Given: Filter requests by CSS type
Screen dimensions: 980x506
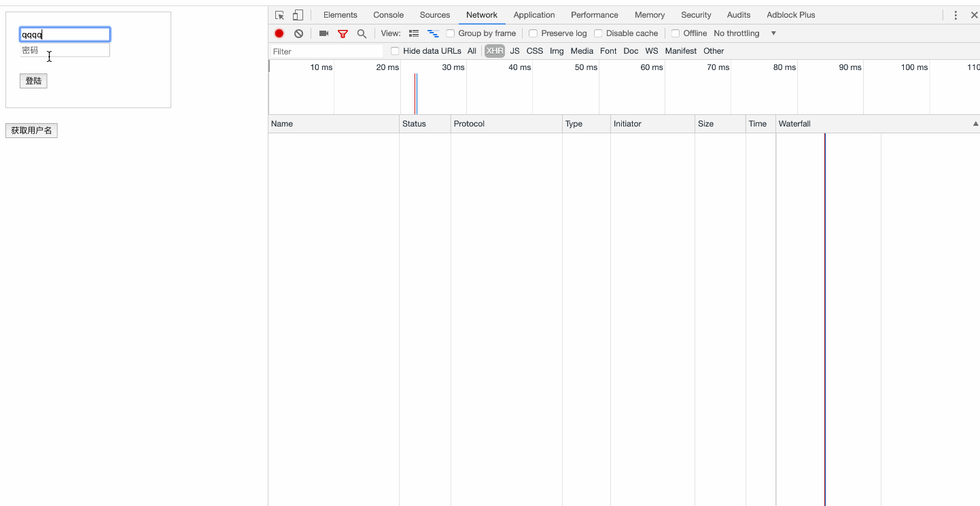Looking at the screenshot, I should click(535, 51).
